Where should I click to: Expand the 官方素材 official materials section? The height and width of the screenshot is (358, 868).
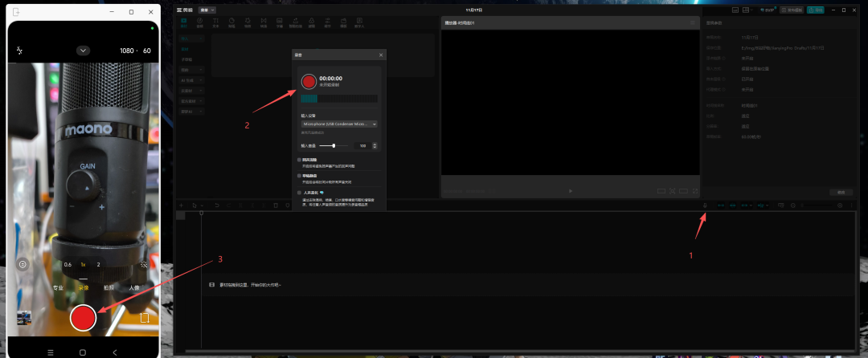(191, 101)
